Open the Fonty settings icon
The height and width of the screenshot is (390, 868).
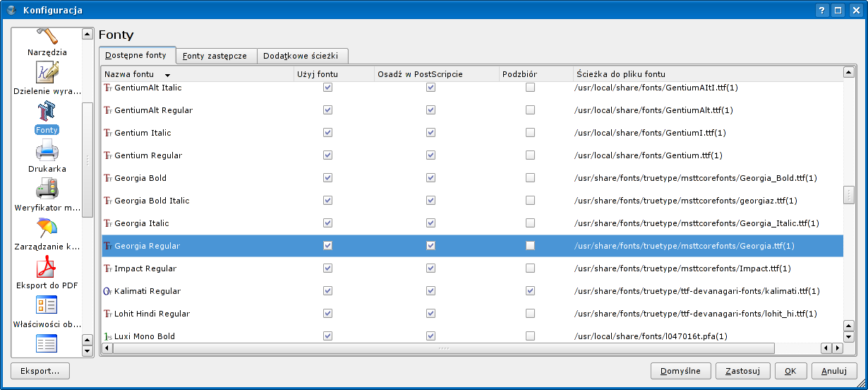point(47,112)
